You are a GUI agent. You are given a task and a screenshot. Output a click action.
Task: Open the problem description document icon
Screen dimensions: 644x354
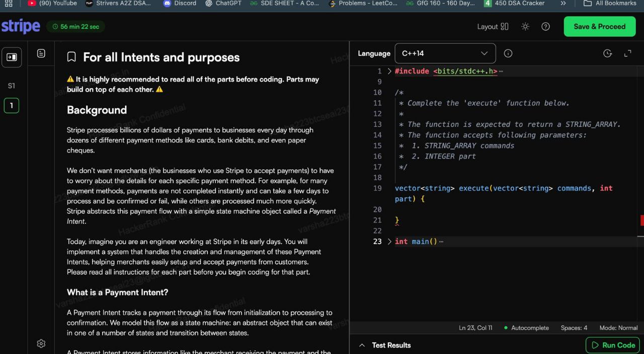pyautogui.click(x=41, y=53)
